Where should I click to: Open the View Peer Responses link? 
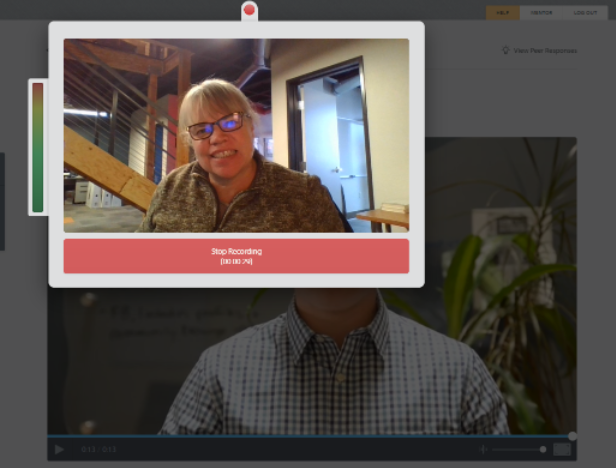(545, 50)
